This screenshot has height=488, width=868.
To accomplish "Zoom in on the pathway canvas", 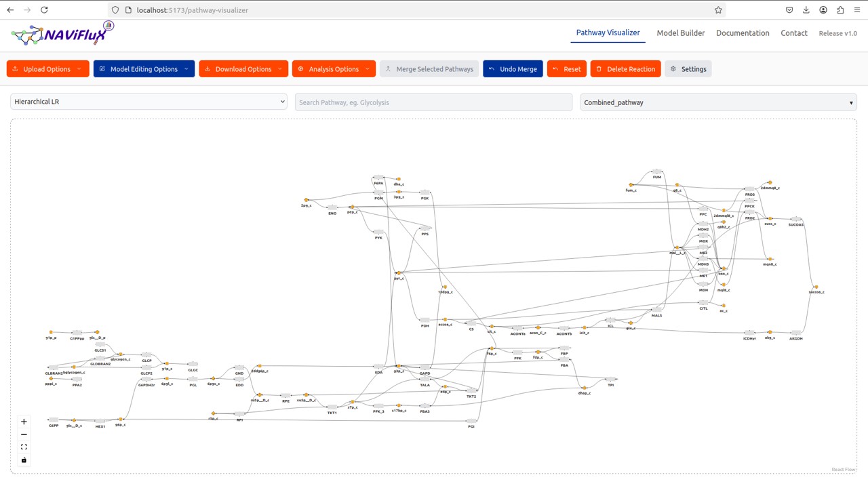I will [x=24, y=422].
